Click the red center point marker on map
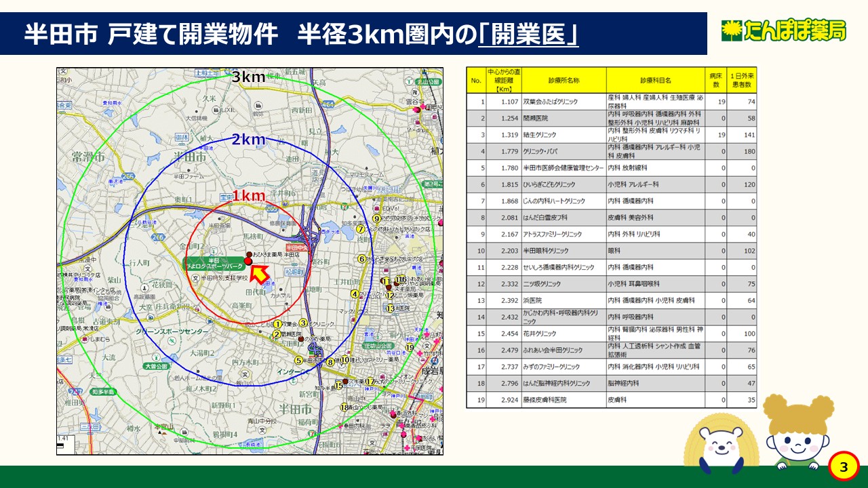The image size is (868, 488). (x=248, y=261)
